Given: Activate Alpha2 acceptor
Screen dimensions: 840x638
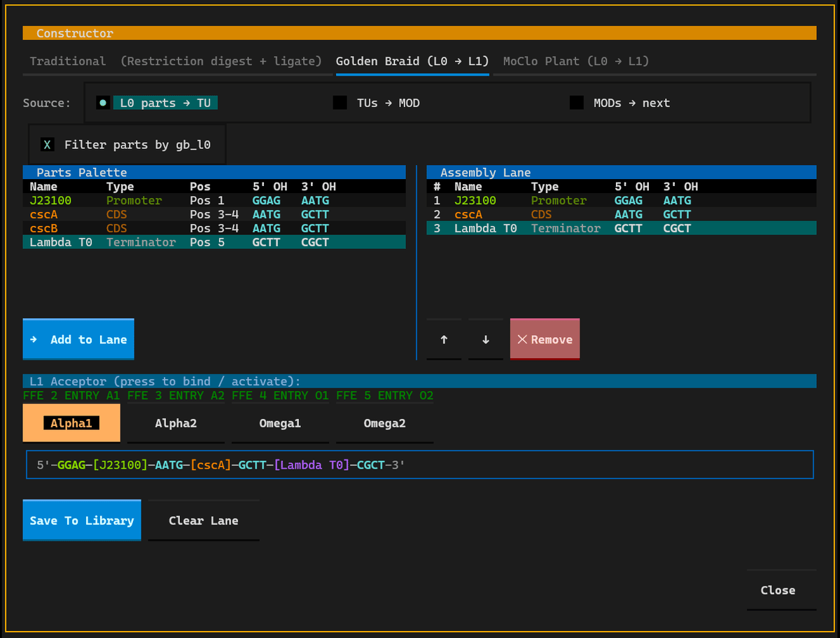Looking at the screenshot, I should pyautogui.click(x=176, y=423).
